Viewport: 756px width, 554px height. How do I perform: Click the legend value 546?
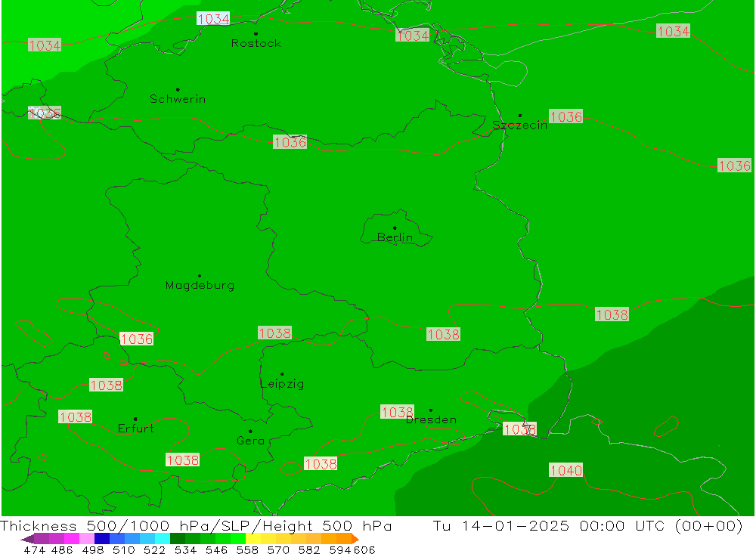tap(216, 549)
